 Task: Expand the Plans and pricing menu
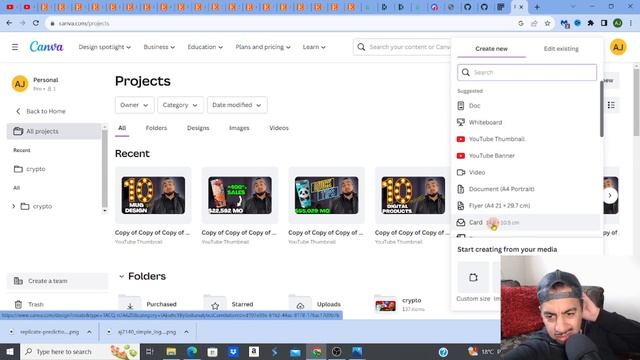tap(263, 47)
